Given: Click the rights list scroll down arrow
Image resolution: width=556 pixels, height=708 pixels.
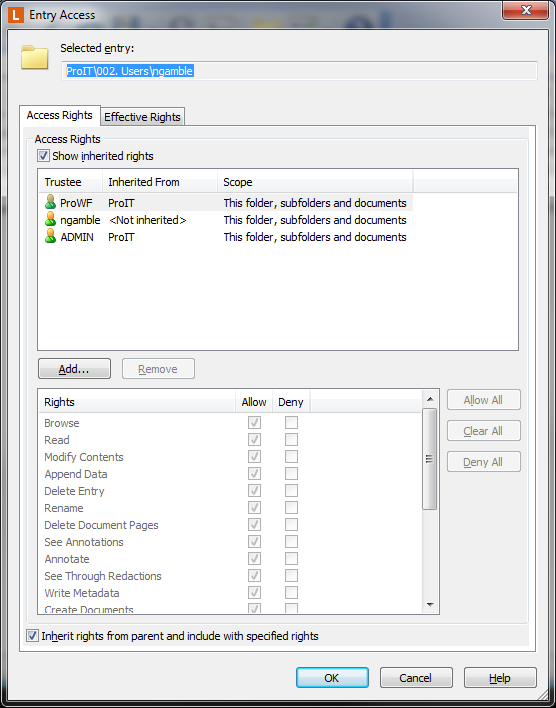Looking at the screenshot, I should pos(430,605).
